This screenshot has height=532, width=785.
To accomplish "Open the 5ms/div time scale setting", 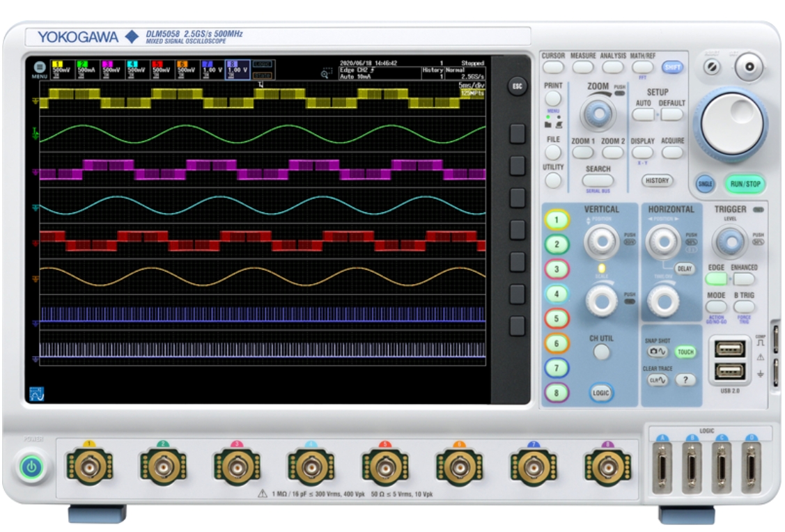I will click(472, 84).
